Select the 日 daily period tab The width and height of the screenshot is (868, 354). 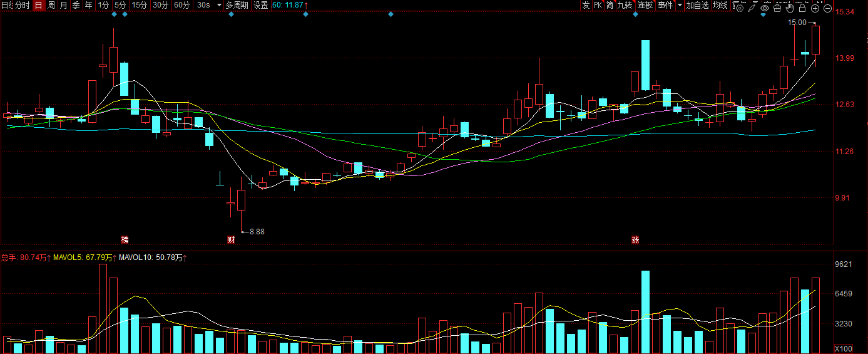[x=38, y=5]
